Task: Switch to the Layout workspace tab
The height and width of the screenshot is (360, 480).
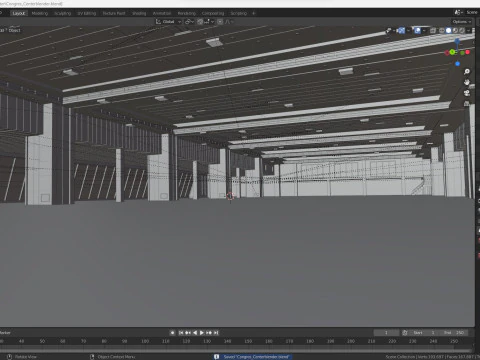Action: (19, 13)
